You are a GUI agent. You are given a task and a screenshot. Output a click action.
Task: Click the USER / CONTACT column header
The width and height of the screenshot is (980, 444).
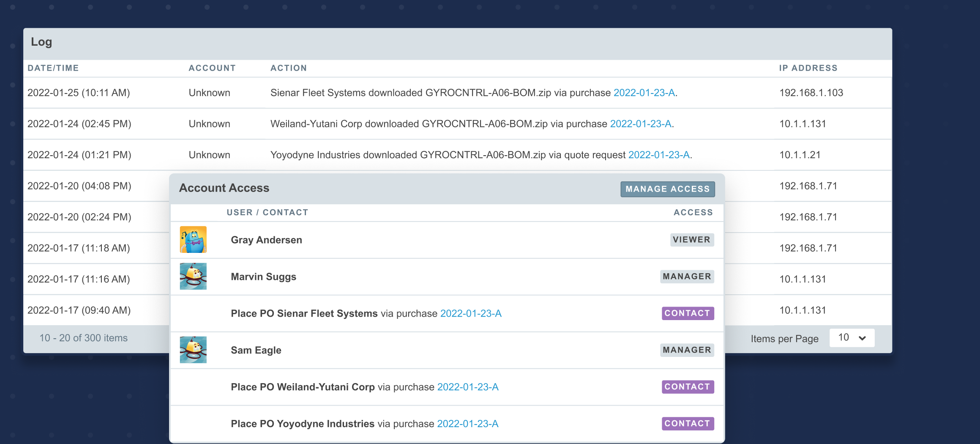[268, 212]
